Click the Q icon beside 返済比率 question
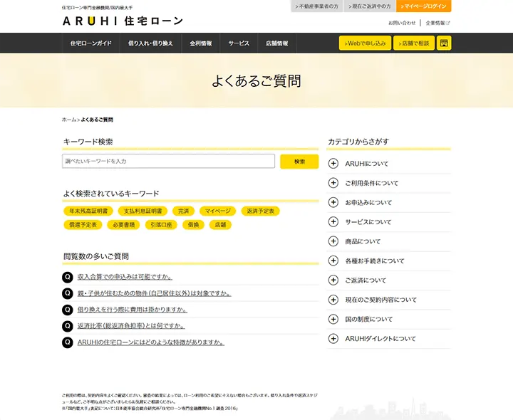This screenshot has width=513, height=420. (68, 326)
